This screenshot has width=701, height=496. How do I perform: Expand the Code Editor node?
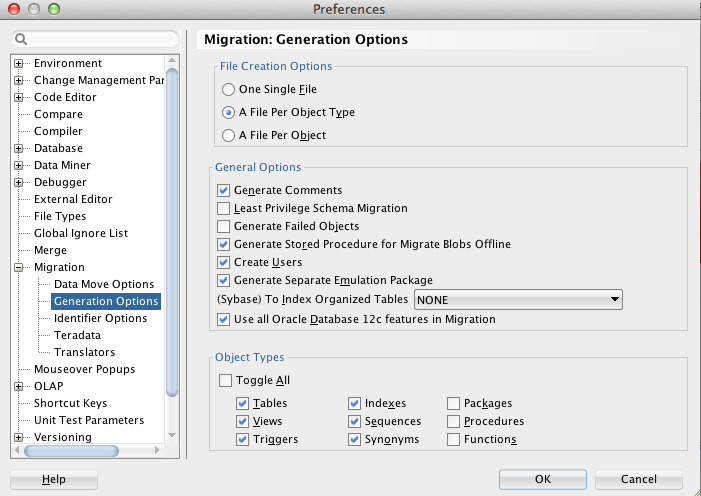tap(19, 97)
